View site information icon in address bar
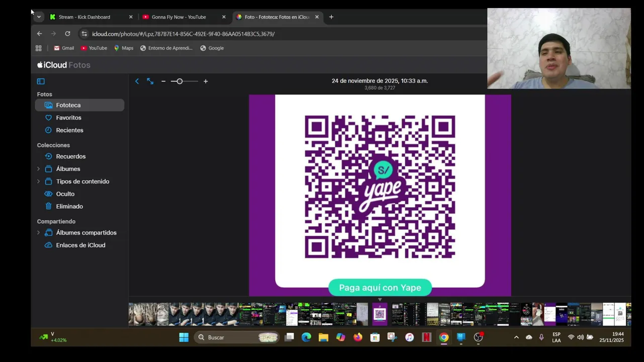The width and height of the screenshot is (644, 362). click(84, 34)
